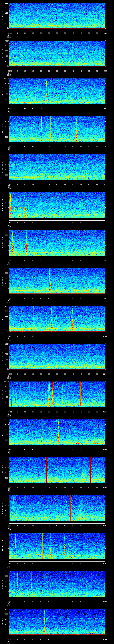The image size is (114, 644).
Task: Click the spectrogram panel starting at 0:04:00
Action: pos(57,129)
